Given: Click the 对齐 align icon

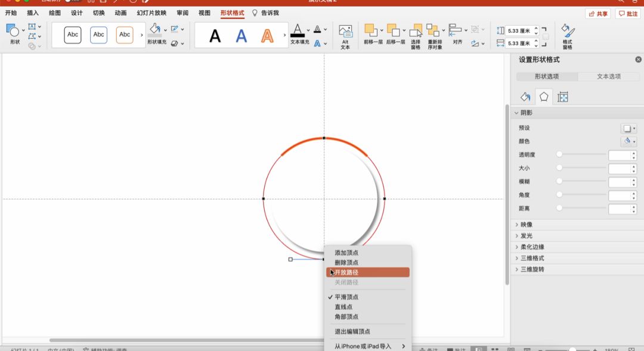Looking at the screenshot, I should (455, 30).
